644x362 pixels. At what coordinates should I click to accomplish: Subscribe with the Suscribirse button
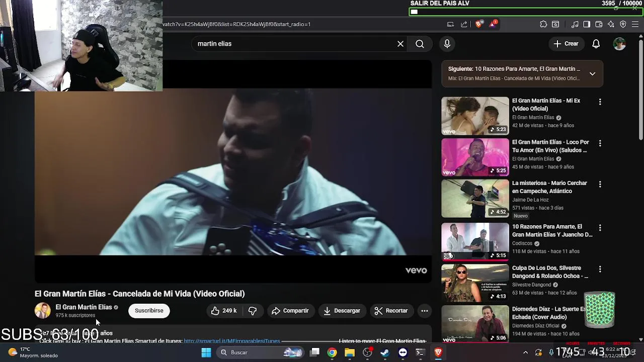tap(149, 311)
